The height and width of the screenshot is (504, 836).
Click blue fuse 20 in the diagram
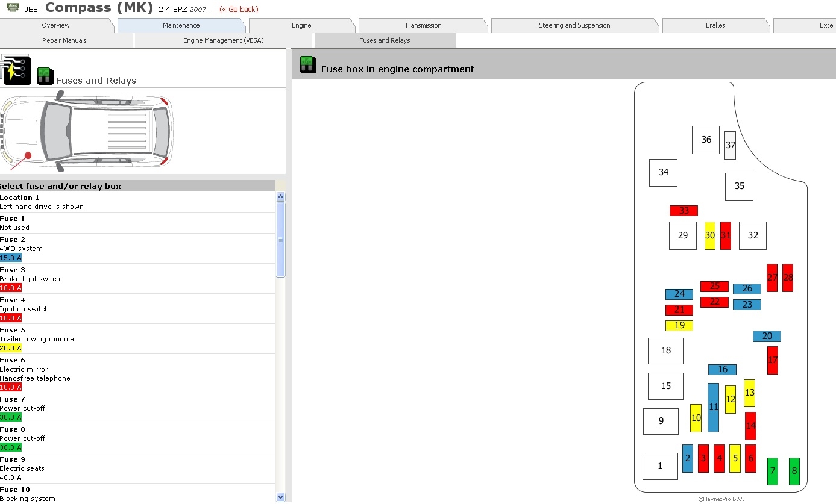pyautogui.click(x=767, y=336)
